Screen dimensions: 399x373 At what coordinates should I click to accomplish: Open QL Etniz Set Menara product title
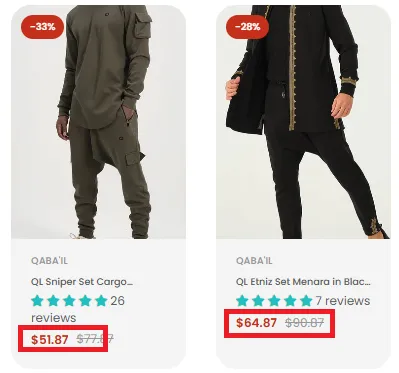[303, 282]
